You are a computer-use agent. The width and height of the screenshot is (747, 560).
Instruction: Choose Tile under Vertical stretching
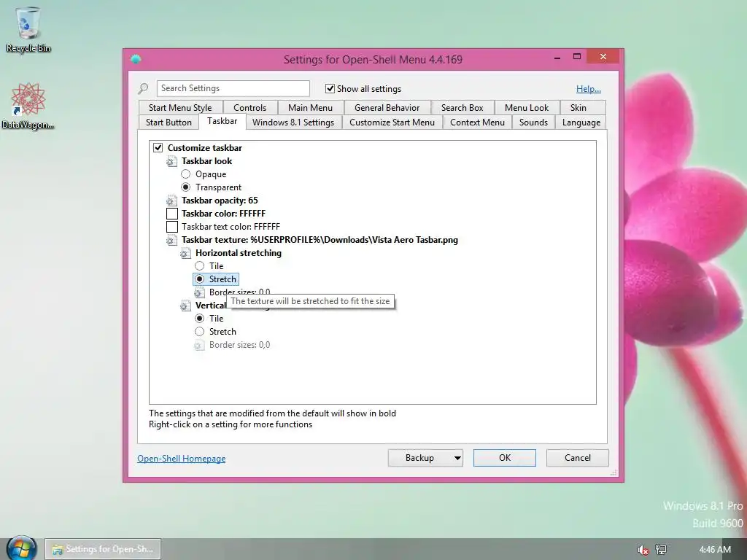point(200,318)
